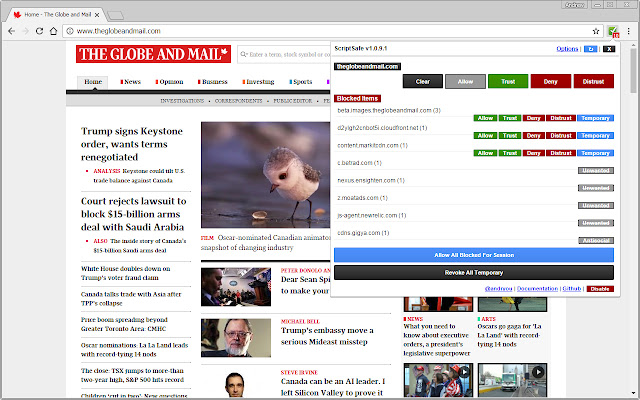Click Unwanted tag for js-agent.newrelic.com

(596, 223)
